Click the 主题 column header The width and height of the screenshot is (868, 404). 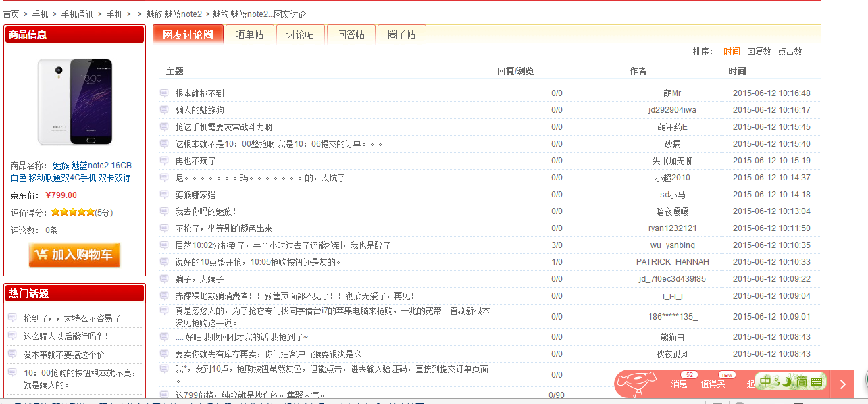point(175,71)
